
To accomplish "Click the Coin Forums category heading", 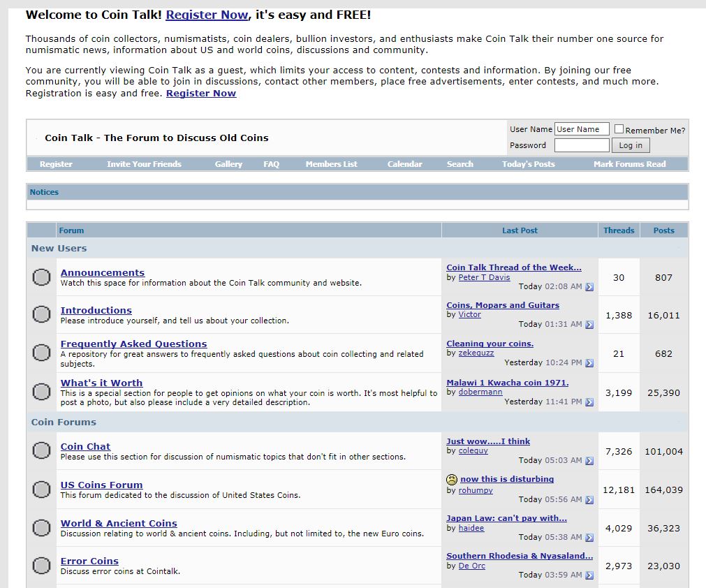I will (x=64, y=422).
